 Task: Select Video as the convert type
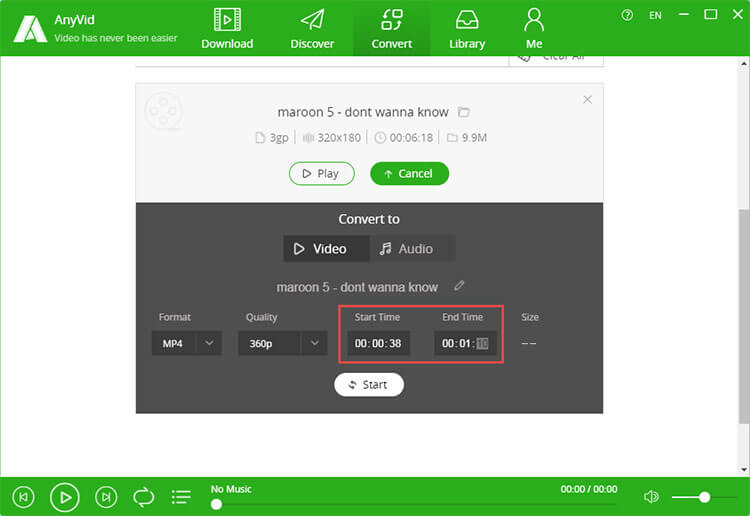point(326,249)
